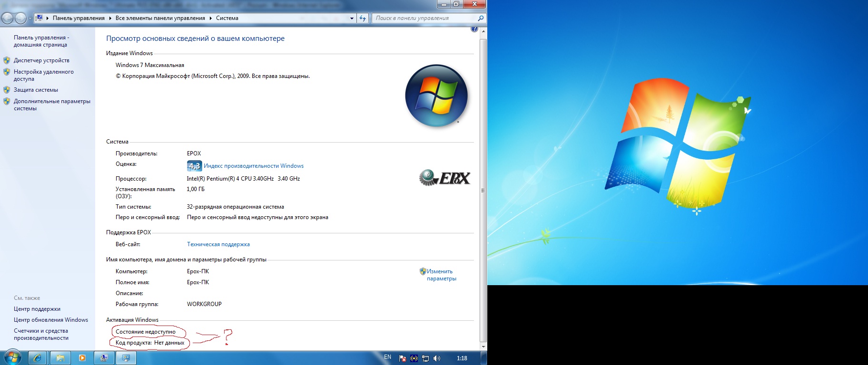The image size is (868, 365).
Task: Click processor value Intel(R) Pentium(R) 4 CPU 3.40GHz
Action: click(230, 179)
